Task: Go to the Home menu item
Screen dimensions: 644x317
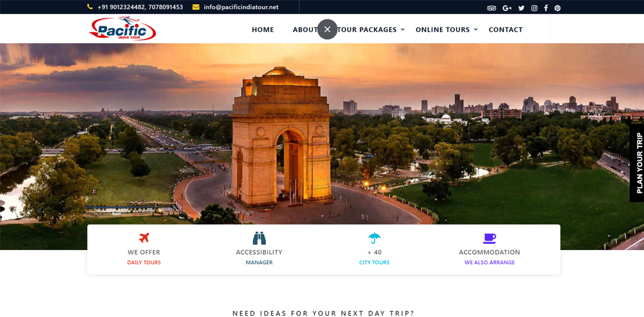Action: 263,30
